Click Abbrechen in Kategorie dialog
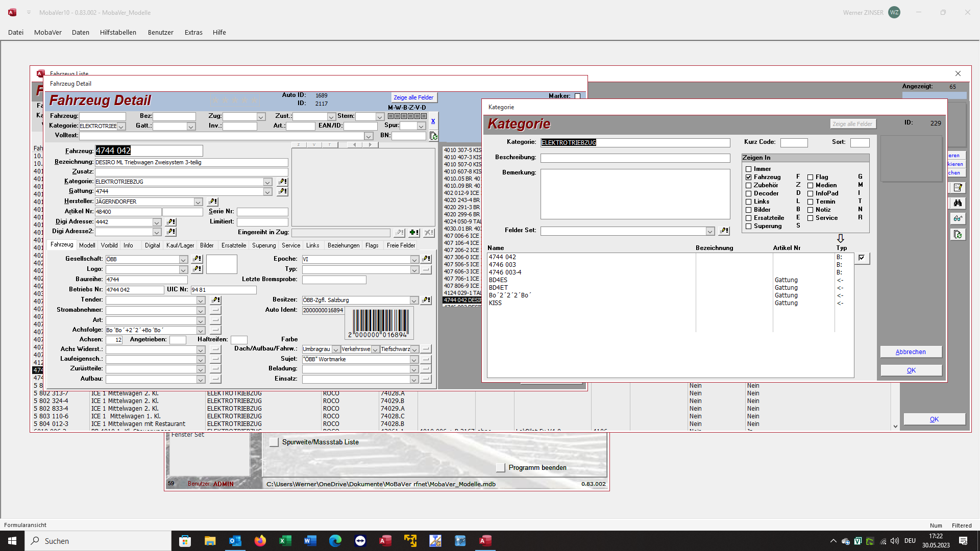This screenshot has height=551, width=980. click(x=911, y=352)
